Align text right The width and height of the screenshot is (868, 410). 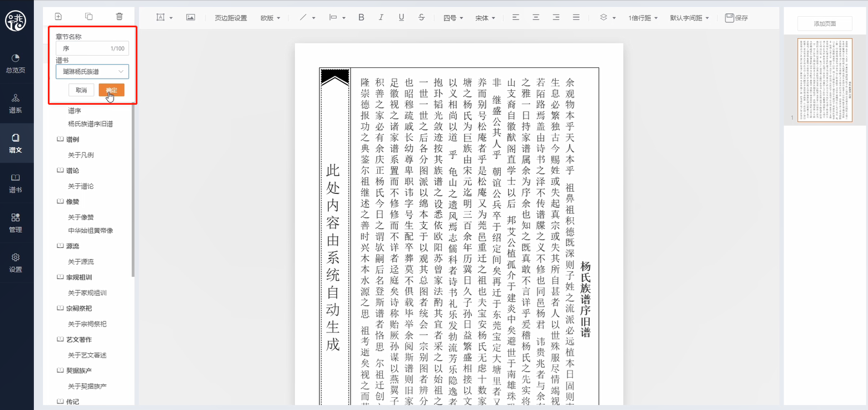[x=556, y=18]
